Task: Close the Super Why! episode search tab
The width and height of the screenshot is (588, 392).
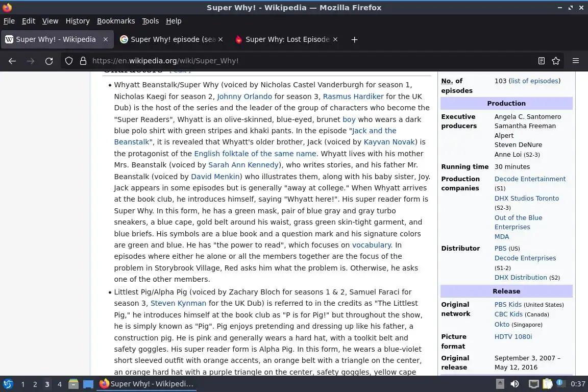Action: click(220, 39)
